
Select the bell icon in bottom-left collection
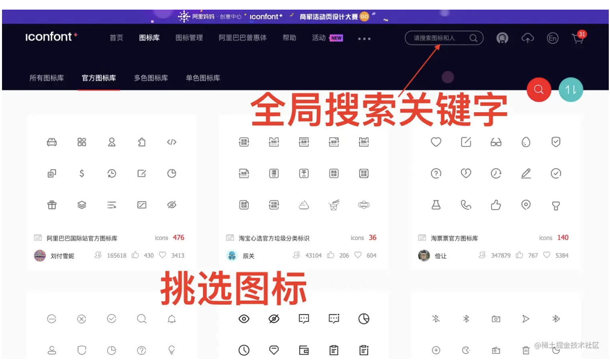point(172,319)
